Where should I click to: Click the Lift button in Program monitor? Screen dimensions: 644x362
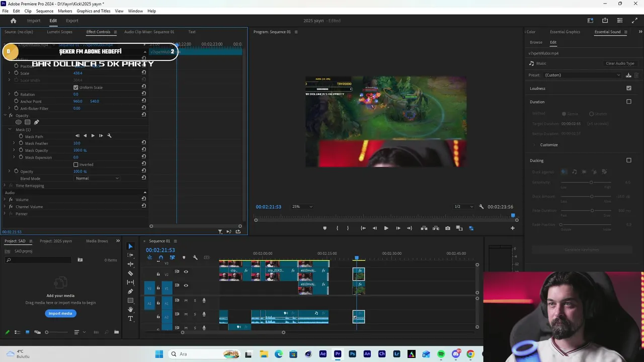pyautogui.click(x=424, y=228)
